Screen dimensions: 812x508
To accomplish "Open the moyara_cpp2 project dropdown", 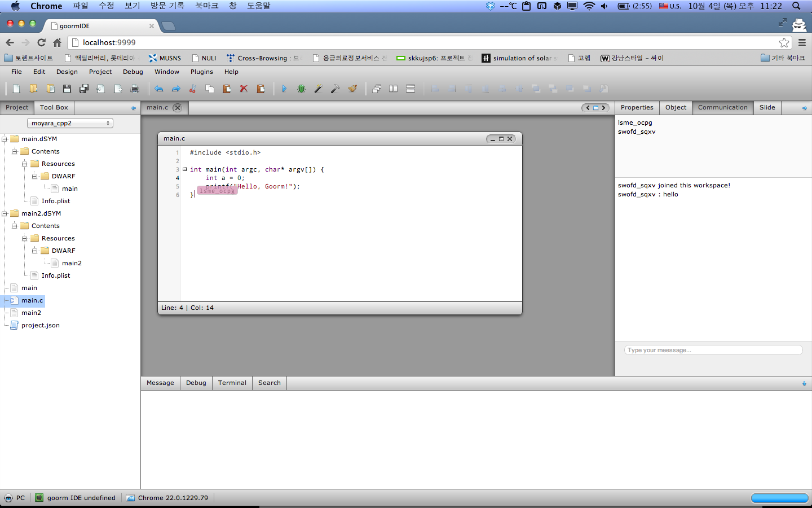I will (x=70, y=122).
